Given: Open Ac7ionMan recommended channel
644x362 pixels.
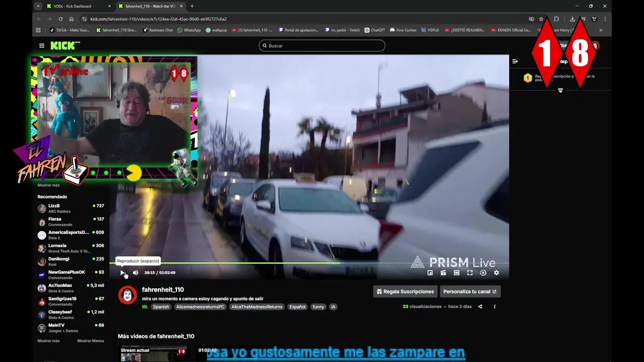Looking at the screenshot, I should click(x=71, y=288).
